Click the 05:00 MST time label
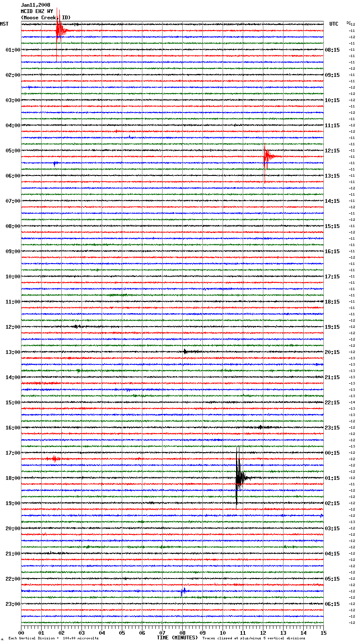This screenshot has height=644, width=357. (13, 151)
